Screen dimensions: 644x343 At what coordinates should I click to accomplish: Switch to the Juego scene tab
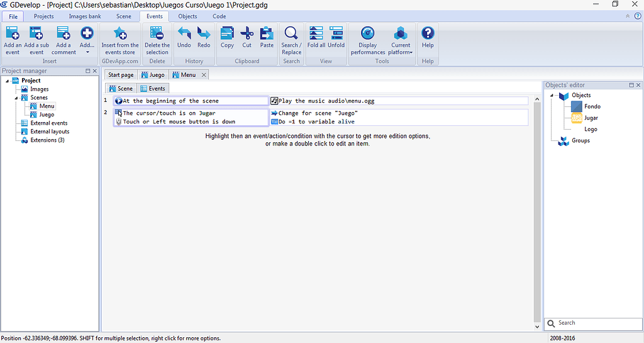pyautogui.click(x=153, y=75)
